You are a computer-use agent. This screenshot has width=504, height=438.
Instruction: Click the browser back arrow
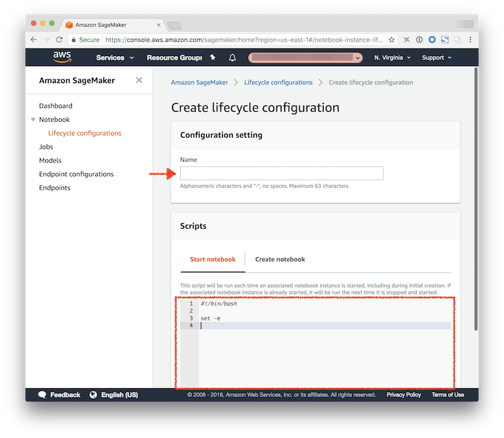[x=34, y=40]
